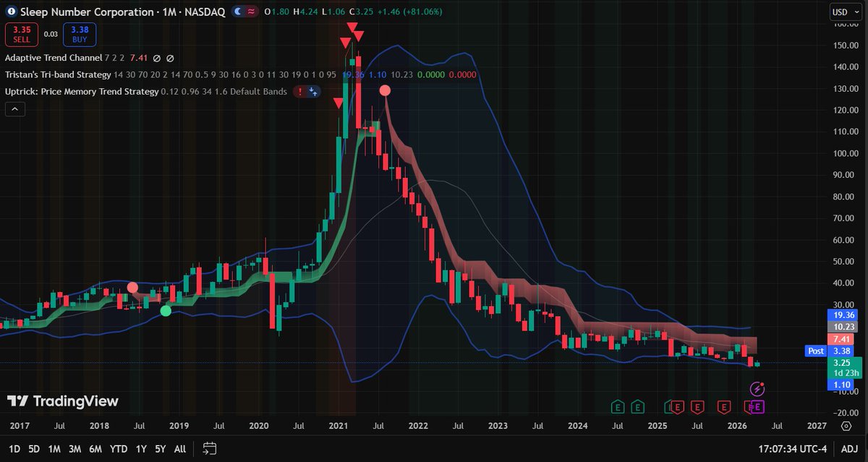Click the 0.03 spread value between Sell and Buy
The width and height of the screenshot is (868, 462).
click(x=50, y=33)
